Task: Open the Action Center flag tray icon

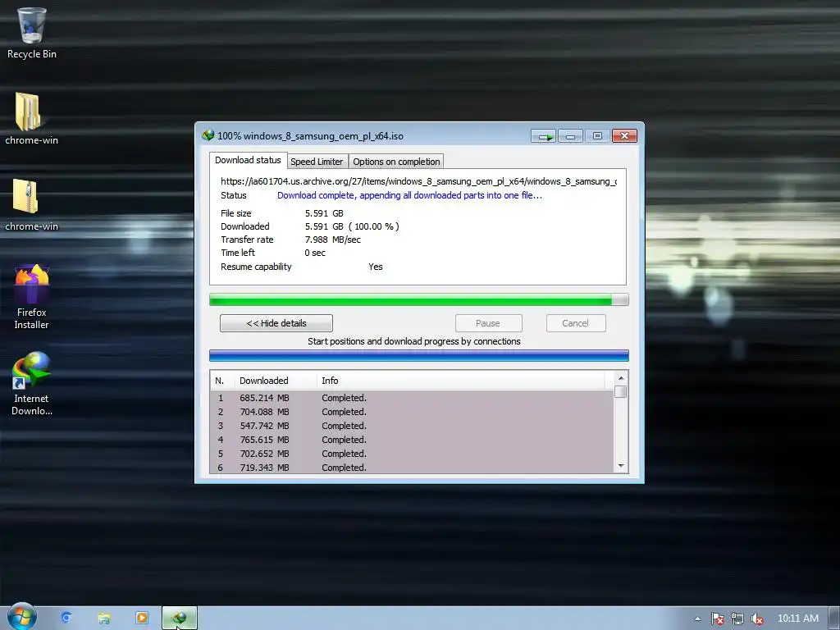Action: [x=717, y=619]
